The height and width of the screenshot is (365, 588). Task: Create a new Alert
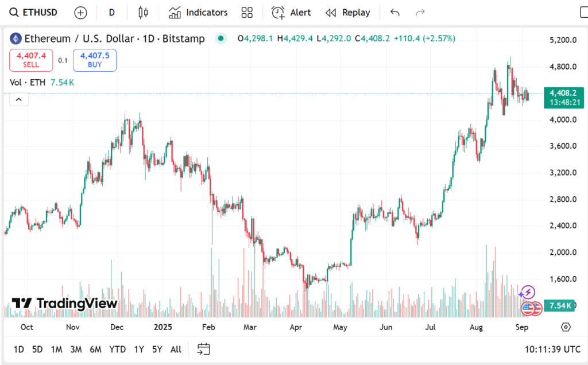pos(291,13)
